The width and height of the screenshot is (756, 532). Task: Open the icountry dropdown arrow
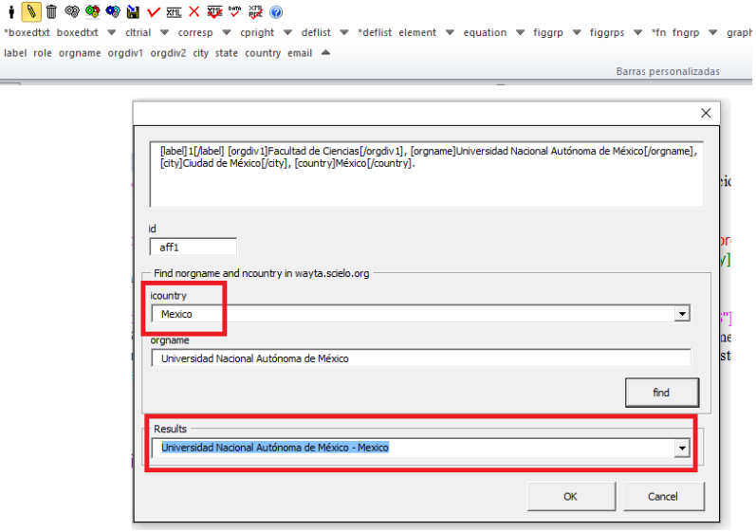(x=681, y=314)
